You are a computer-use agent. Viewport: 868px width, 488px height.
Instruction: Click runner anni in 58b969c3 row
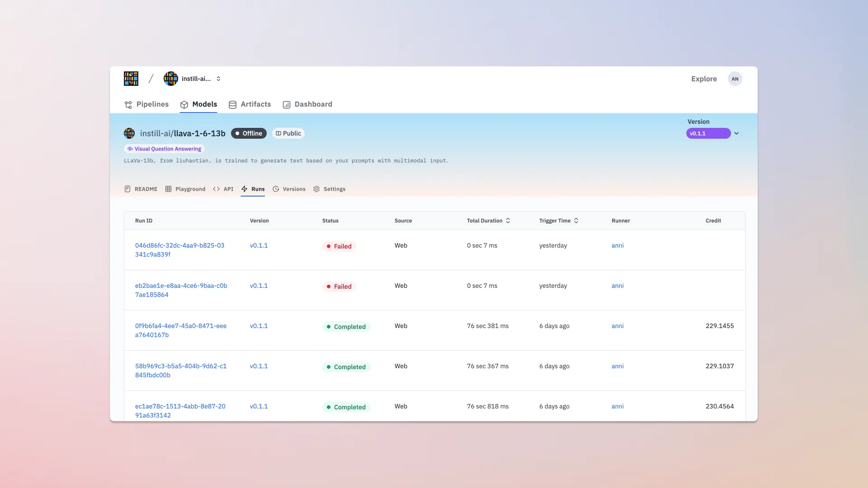[618, 366]
